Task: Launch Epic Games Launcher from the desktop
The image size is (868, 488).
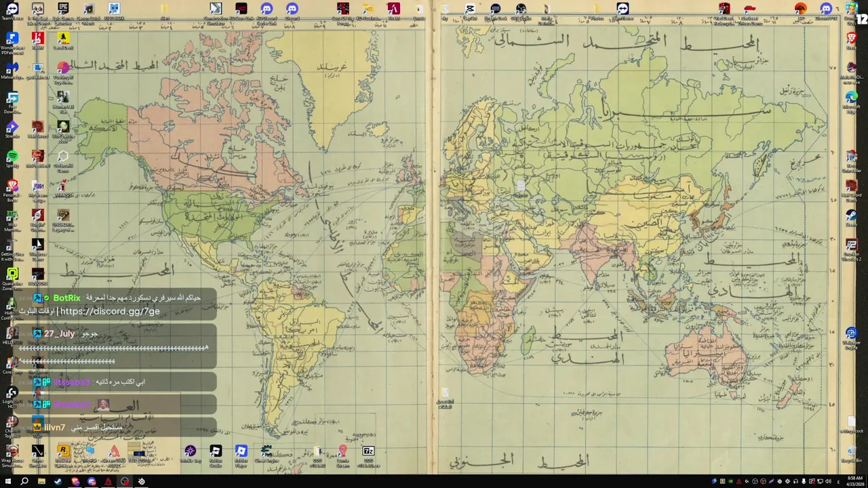Action: pos(63,12)
